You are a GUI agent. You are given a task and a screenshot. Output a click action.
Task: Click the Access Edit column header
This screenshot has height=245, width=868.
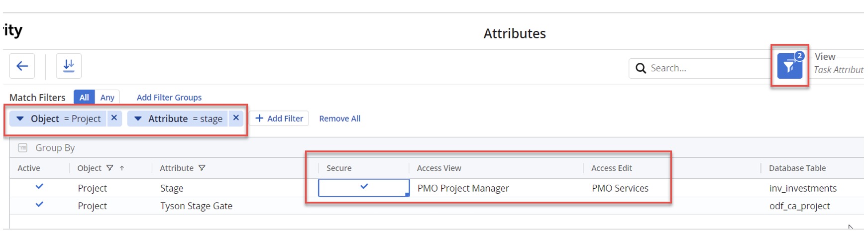tap(612, 168)
